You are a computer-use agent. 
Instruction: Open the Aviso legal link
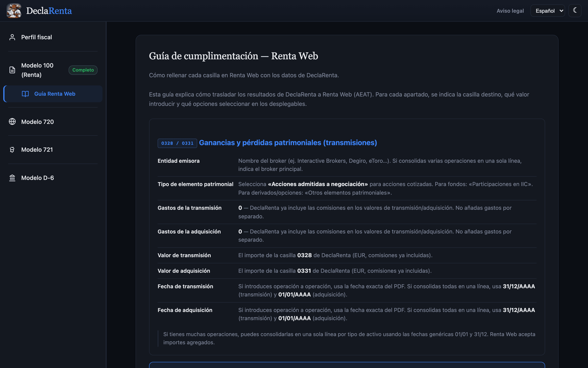[x=510, y=11]
